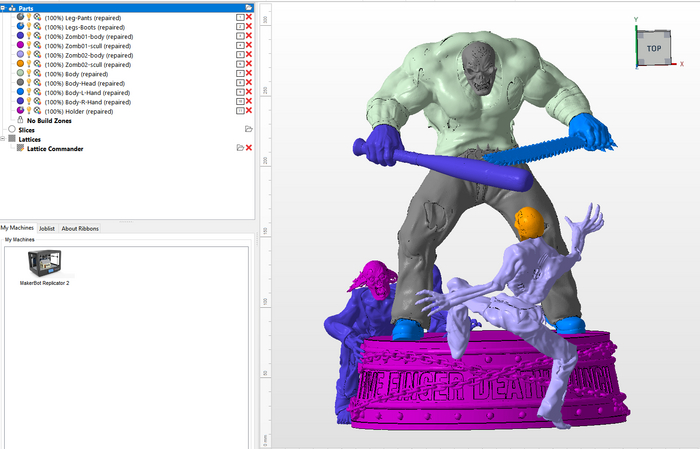Toggle visibility lightbulb for Leg-Pants
The image size is (700, 449).
tap(29, 17)
